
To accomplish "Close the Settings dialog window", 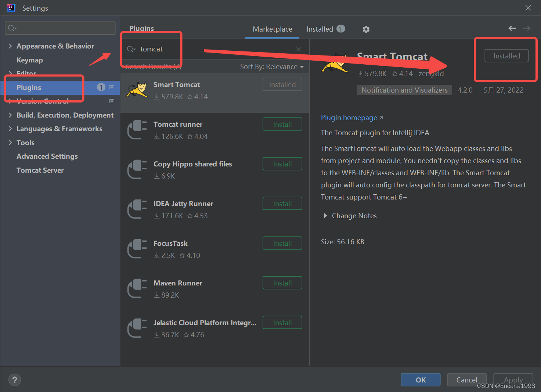I will (528, 8).
